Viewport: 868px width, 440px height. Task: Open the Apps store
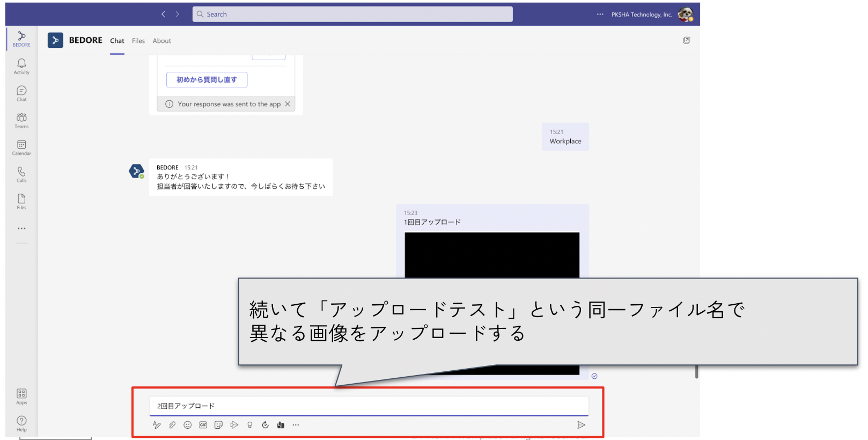coord(21,397)
